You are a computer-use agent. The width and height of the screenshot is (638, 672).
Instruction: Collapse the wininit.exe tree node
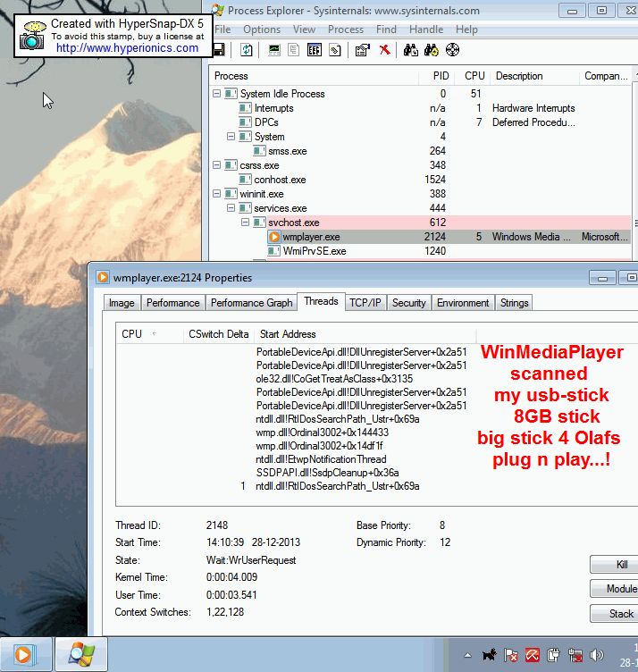click(217, 194)
